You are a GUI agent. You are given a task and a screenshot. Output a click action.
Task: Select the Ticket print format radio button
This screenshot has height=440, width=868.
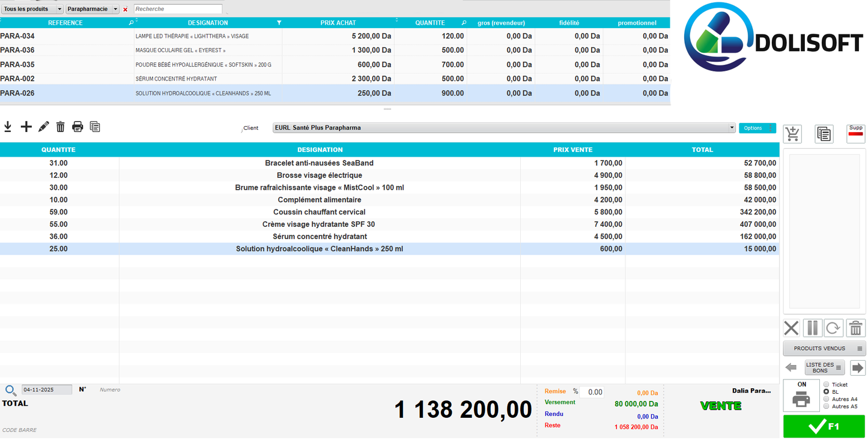(x=826, y=385)
